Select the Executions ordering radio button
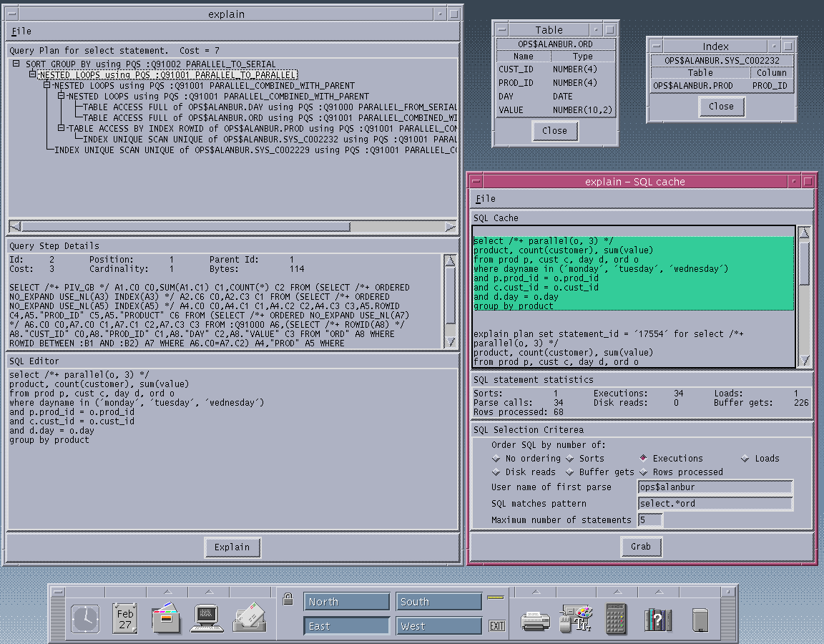 click(643, 459)
